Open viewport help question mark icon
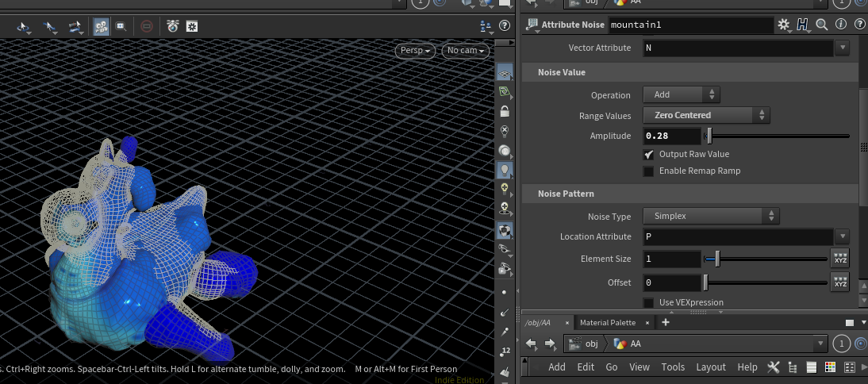The width and height of the screenshot is (868, 384). tap(505, 25)
